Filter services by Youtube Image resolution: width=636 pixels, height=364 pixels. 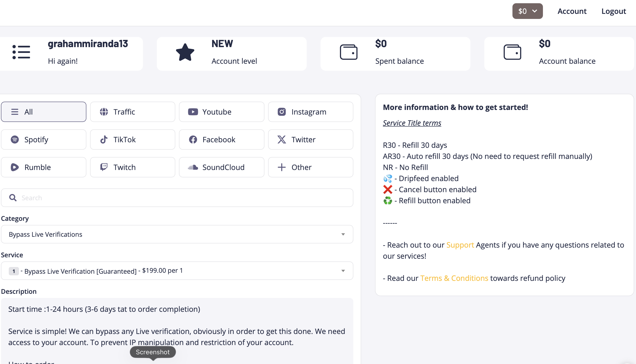(x=222, y=112)
